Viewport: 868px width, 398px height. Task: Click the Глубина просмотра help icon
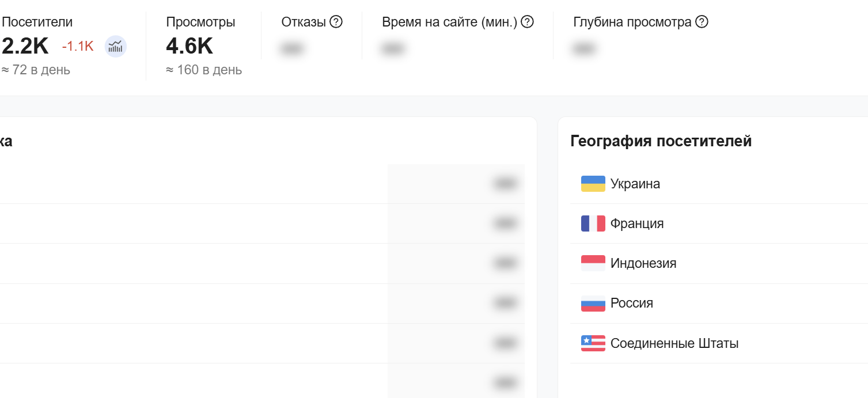(701, 21)
